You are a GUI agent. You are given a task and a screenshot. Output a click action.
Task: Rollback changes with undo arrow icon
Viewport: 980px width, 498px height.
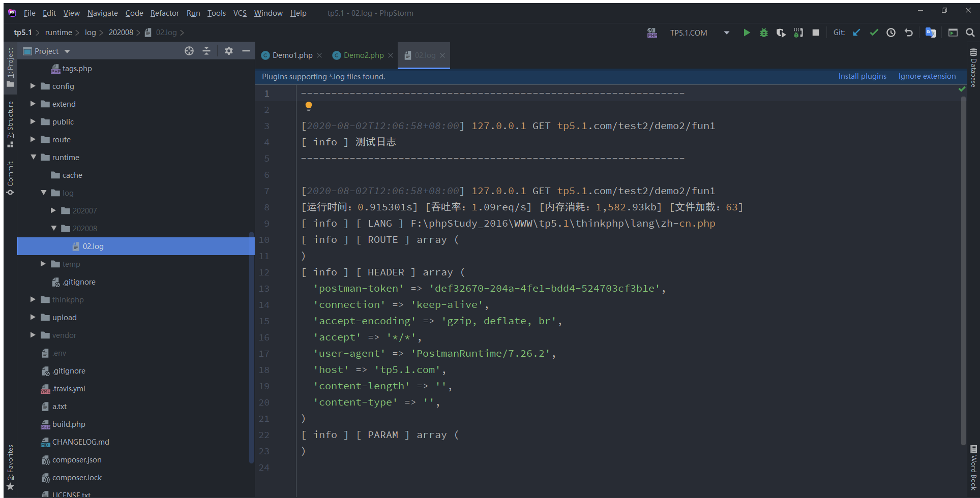(909, 33)
